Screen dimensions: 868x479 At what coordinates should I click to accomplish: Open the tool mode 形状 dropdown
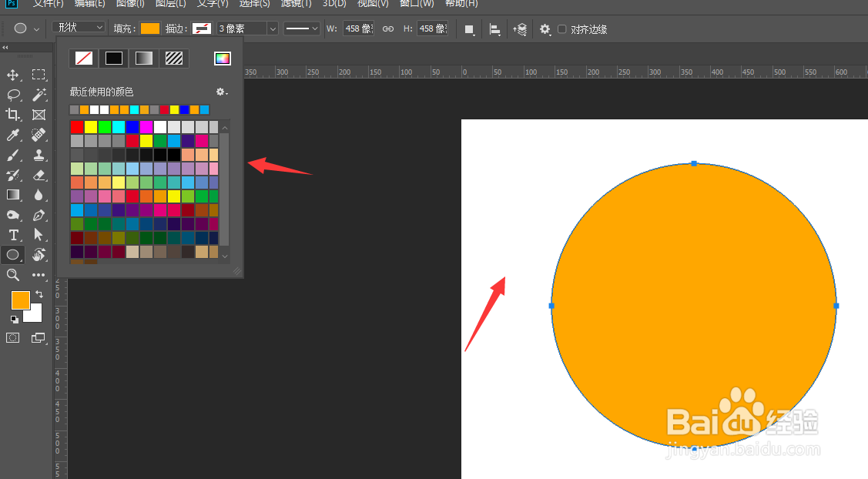(79, 27)
